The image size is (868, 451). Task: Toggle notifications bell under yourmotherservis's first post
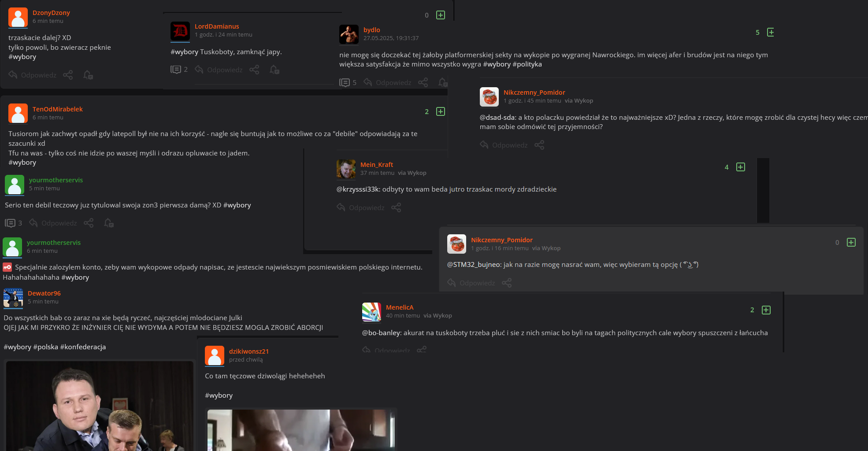tap(108, 223)
